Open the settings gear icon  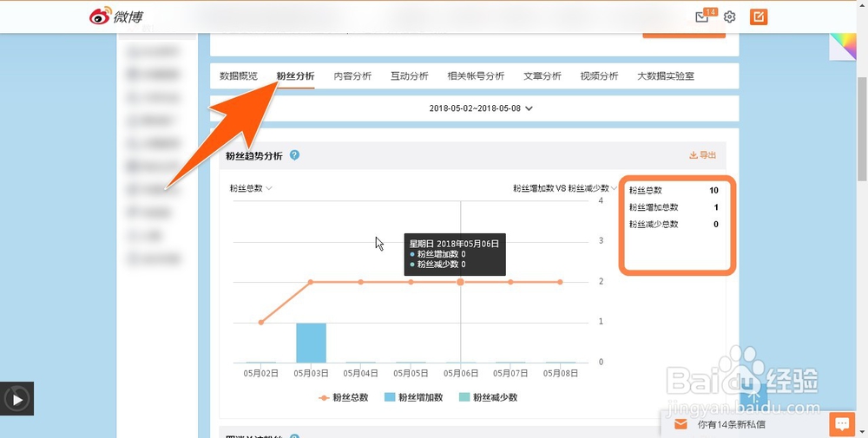[x=730, y=17]
